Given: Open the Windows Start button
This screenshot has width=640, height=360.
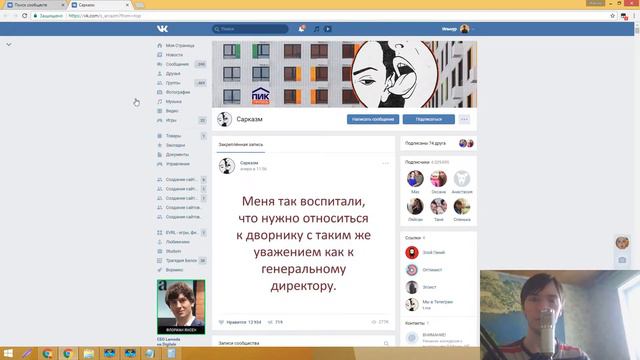Looking at the screenshot, I should click(8, 353).
